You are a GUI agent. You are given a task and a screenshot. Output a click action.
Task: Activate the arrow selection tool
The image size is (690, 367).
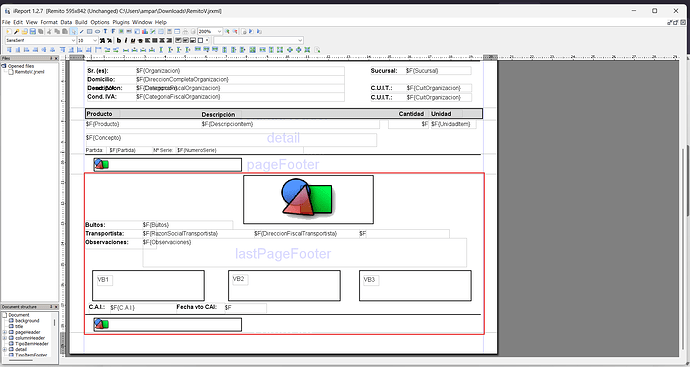click(73, 31)
